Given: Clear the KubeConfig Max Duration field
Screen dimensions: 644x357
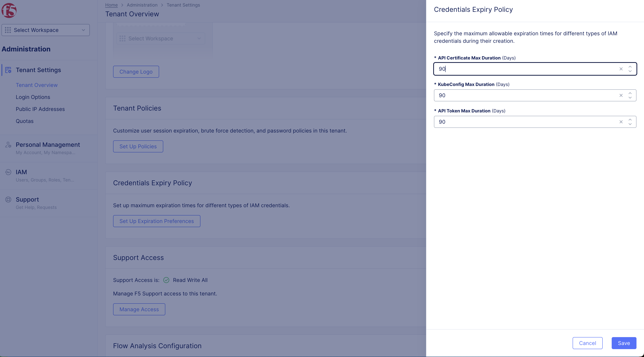Looking at the screenshot, I should point(621,95).
